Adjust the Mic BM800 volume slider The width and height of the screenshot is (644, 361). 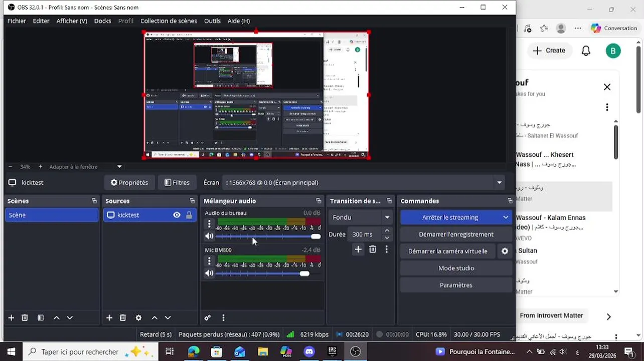[268, 273]
